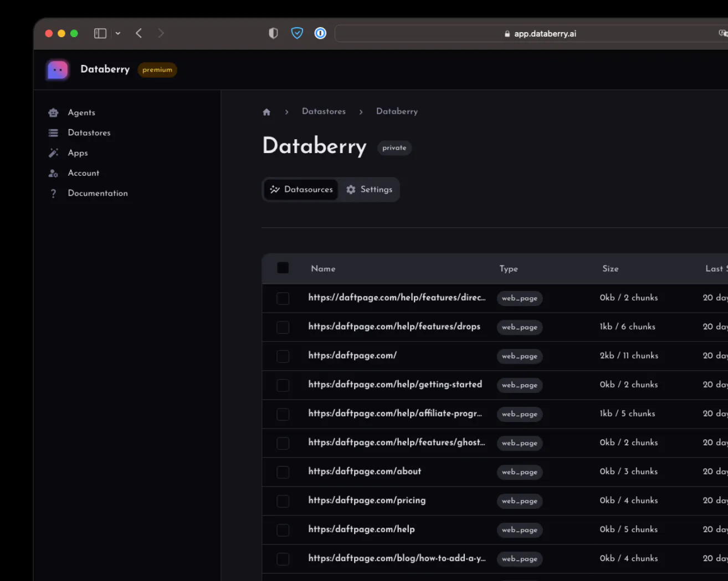Click '2kb / 11 chunks' size cell
This screenshot has width=728, height=581.
pyautogui.click(x=629, y=356)
